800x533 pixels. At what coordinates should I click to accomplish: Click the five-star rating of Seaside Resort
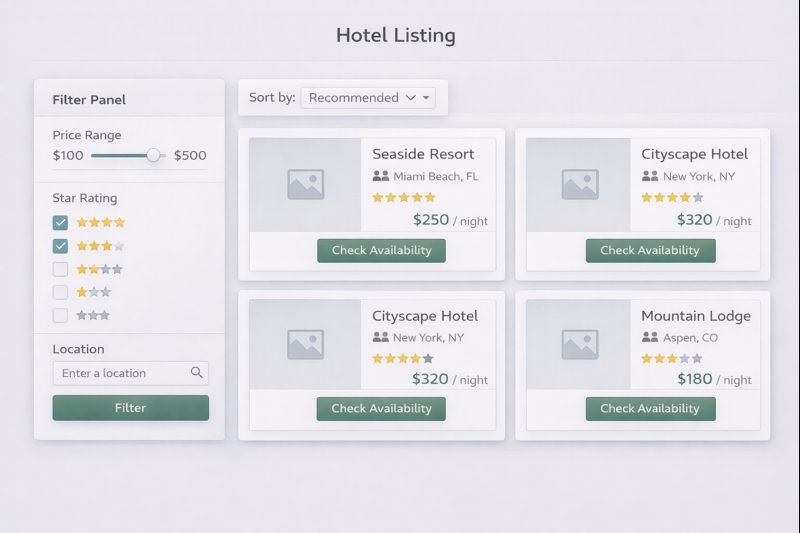[404, 197]
